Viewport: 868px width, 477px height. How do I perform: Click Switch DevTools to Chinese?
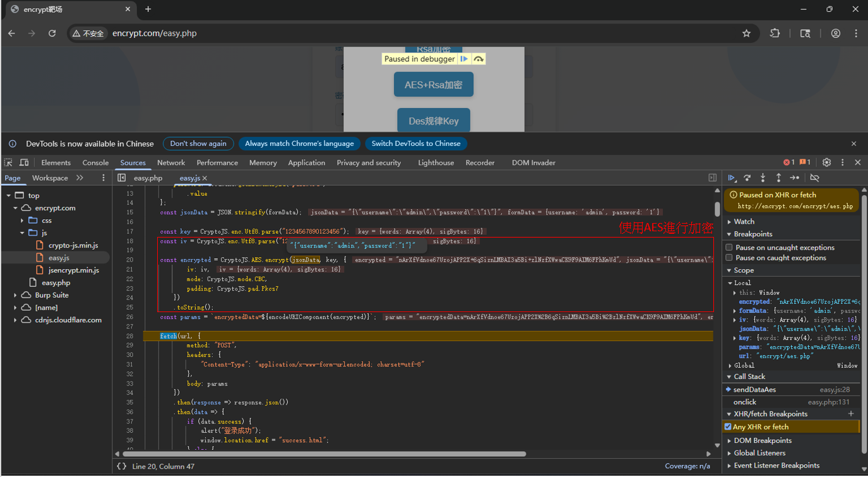coord(416,144)
